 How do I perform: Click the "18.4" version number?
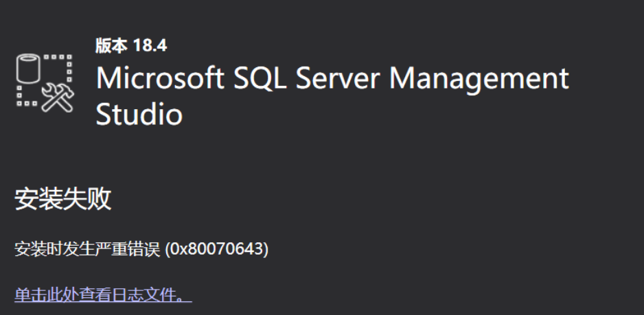150,46
